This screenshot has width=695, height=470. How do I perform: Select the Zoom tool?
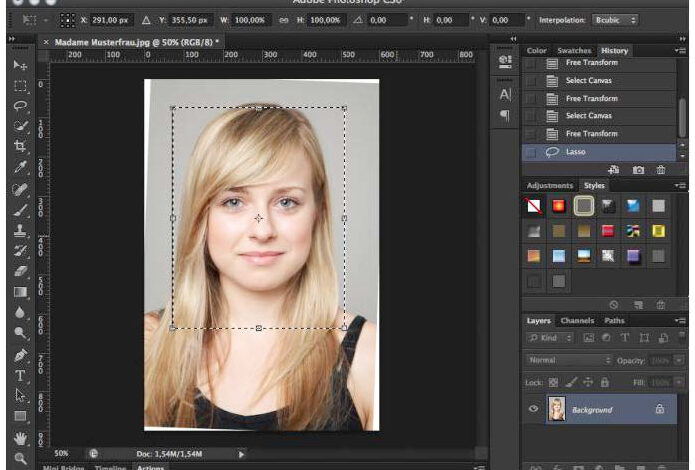click(x=19, y=458)
